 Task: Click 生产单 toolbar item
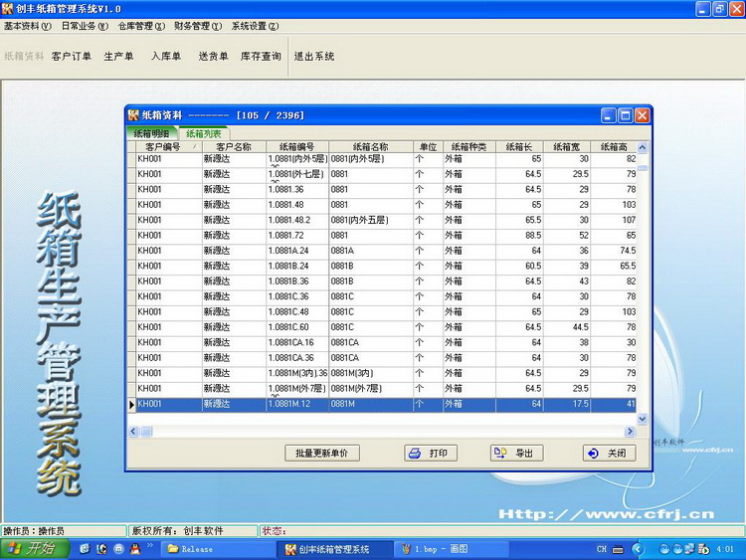coord(118,57)
